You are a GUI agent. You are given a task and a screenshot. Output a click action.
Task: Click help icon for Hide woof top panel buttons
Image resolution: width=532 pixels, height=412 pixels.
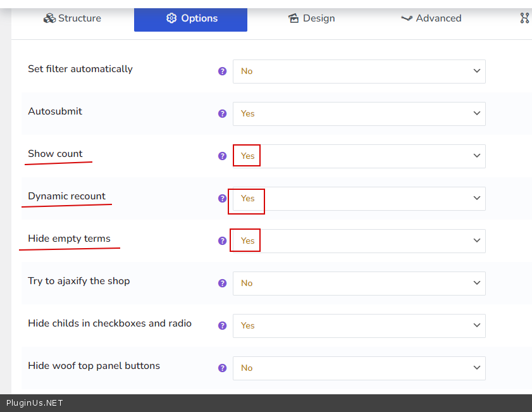222,368
